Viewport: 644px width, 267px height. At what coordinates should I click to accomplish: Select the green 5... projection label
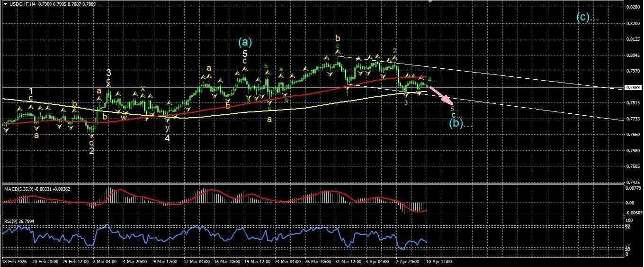[x=454, y=109]
